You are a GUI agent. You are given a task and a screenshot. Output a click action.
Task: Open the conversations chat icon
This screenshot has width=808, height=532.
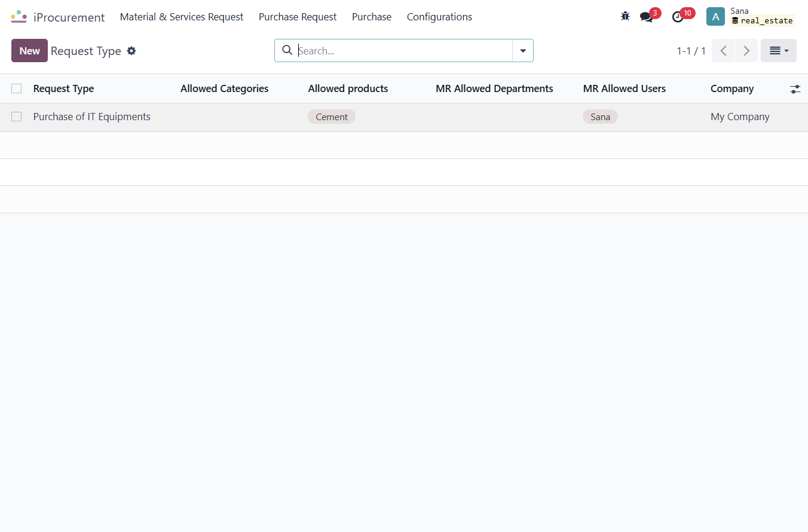(x=647, y=17)
